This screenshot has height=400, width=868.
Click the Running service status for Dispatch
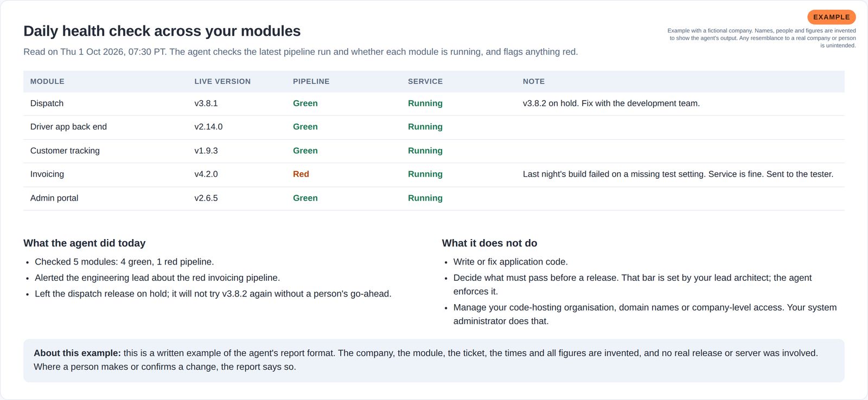(425, 104)
